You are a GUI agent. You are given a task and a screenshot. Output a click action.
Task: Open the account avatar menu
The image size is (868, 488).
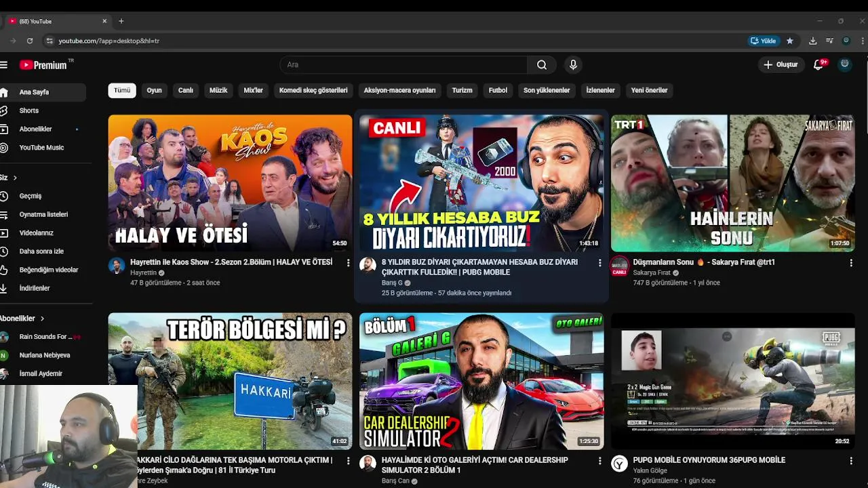click(844, 64)
